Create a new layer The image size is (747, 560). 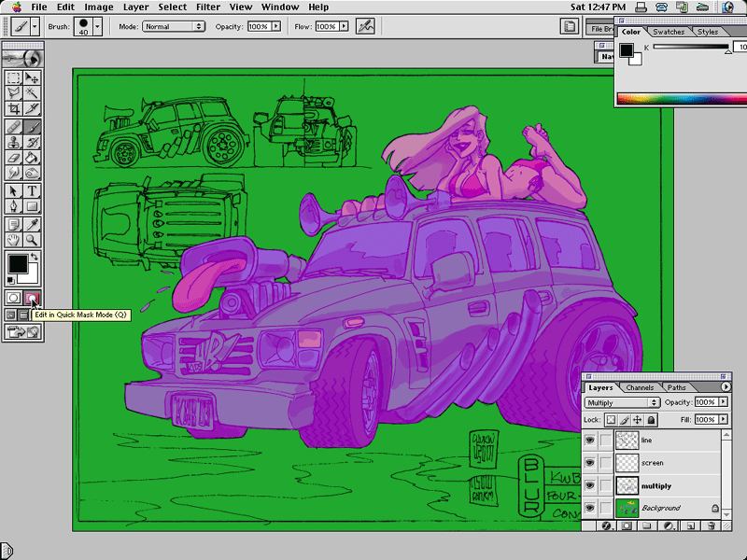[690, 525]
